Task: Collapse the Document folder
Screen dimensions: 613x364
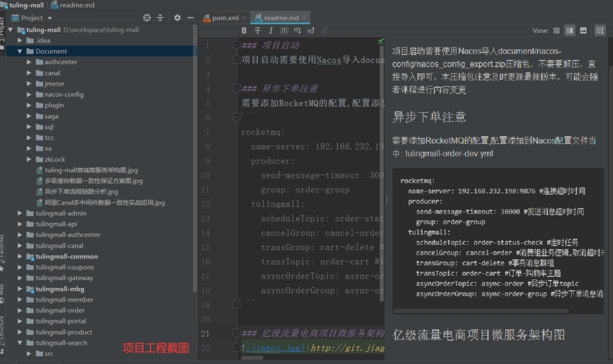Action: click(19, 51)
